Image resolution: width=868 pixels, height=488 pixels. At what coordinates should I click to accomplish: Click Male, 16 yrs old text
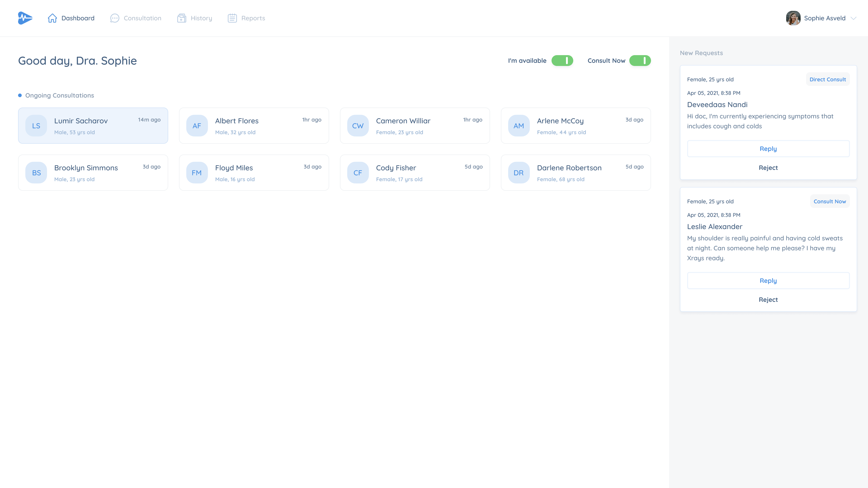pyautogui.click(x=235, y=180)
